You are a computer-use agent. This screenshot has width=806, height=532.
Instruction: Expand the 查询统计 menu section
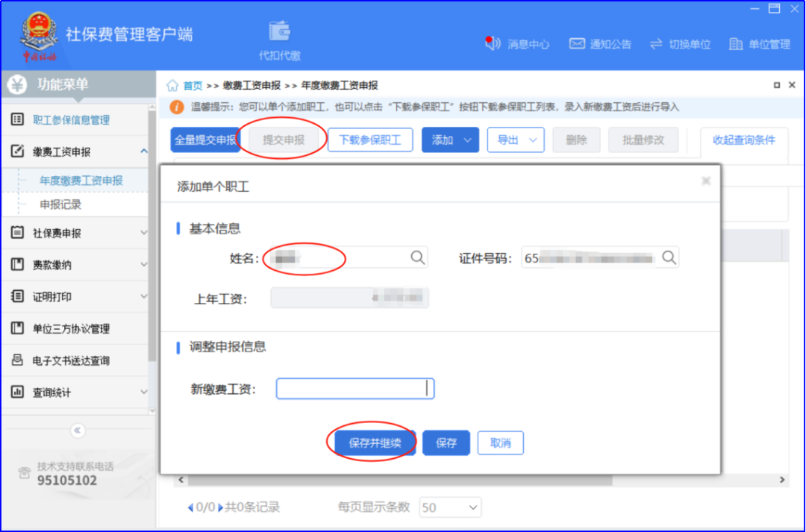144,392
